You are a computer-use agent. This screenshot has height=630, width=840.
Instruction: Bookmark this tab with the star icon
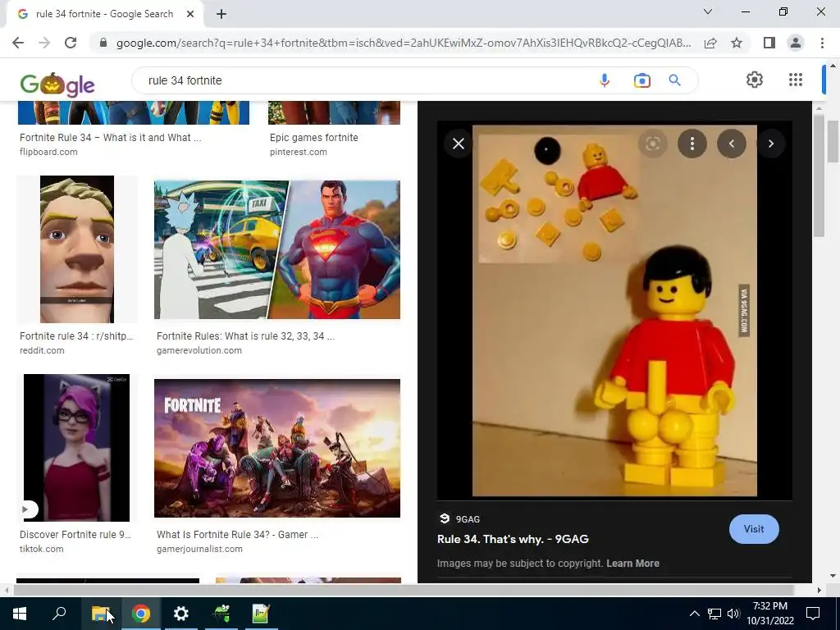point(737,43)
